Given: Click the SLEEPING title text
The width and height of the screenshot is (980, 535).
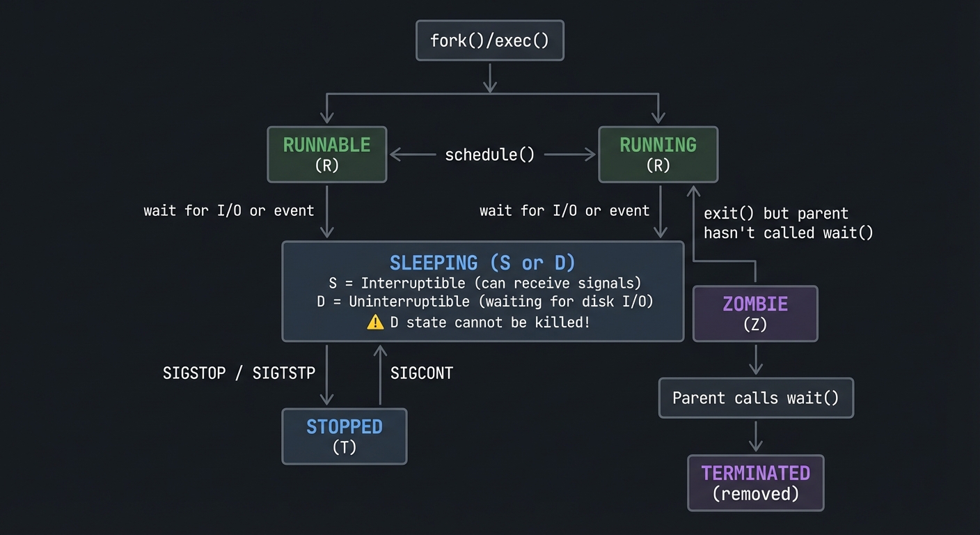Looking at the screenshot, I should [x=482, y=263].
